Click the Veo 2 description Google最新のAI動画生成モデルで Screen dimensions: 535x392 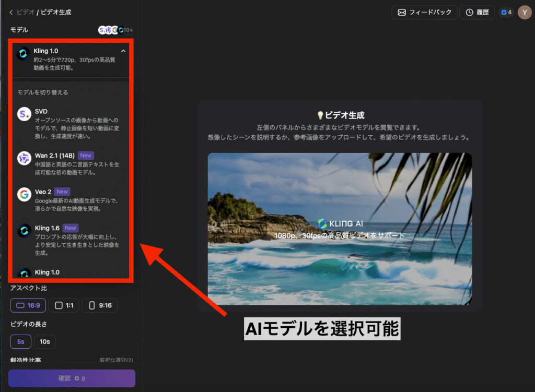[x=76, y=201]
